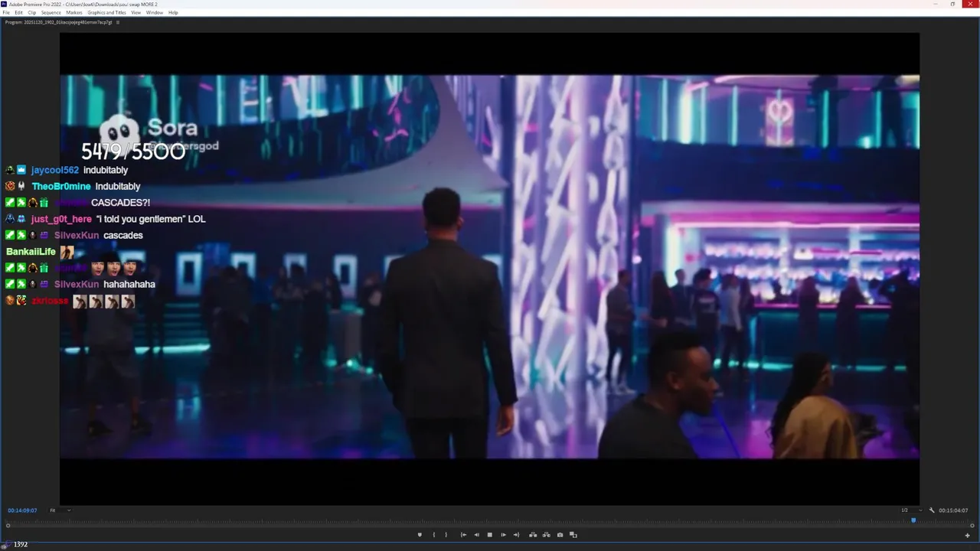Click the blue playhead on the time ruler

(x=913, y=520)
